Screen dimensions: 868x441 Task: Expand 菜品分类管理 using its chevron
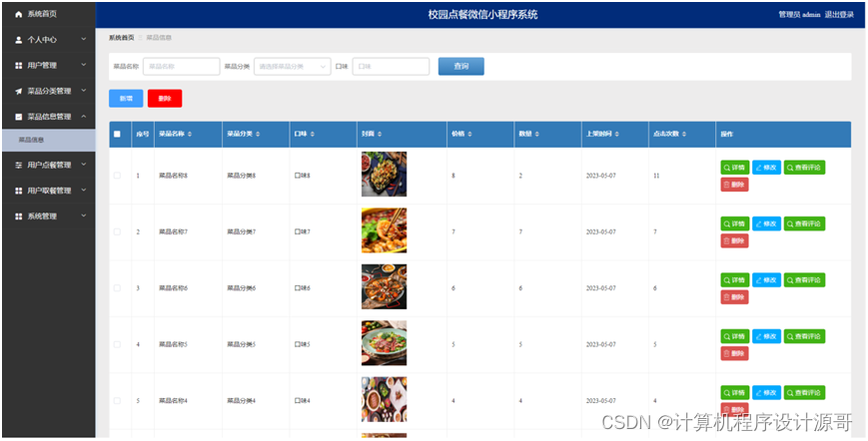(x=84, y=91)
